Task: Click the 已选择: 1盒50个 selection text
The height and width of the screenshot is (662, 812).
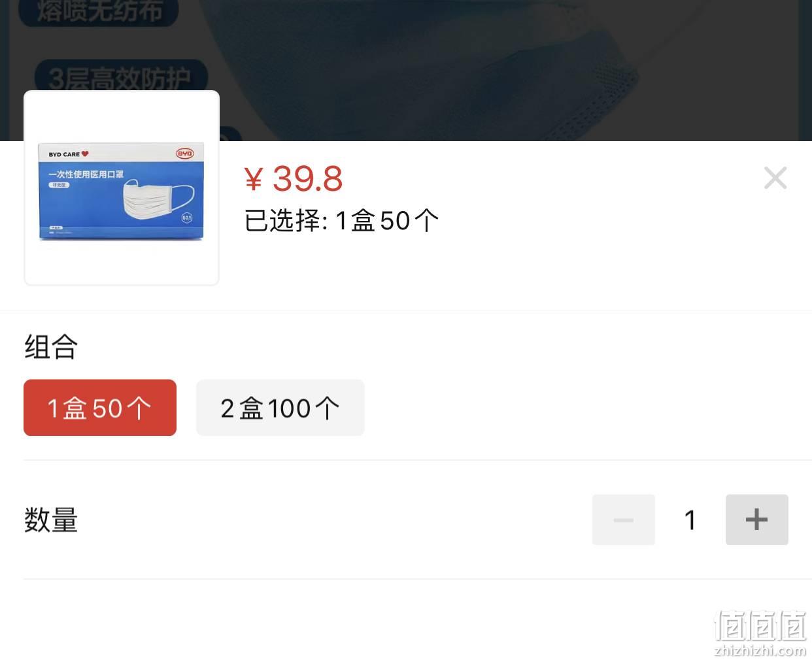Action: click(x=341, y=221)
